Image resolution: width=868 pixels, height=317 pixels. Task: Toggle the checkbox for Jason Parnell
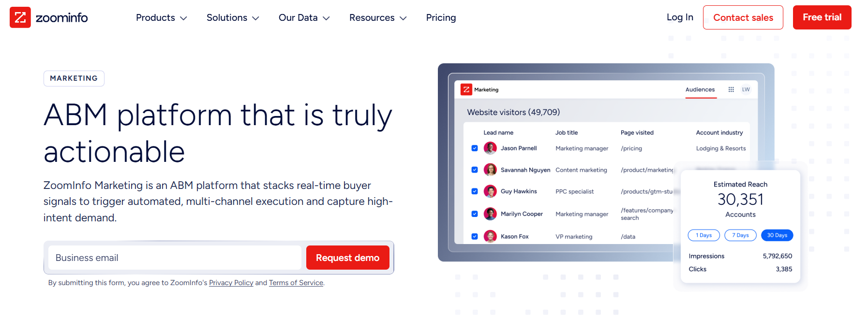pyautogui.click(x=475, y=148)
